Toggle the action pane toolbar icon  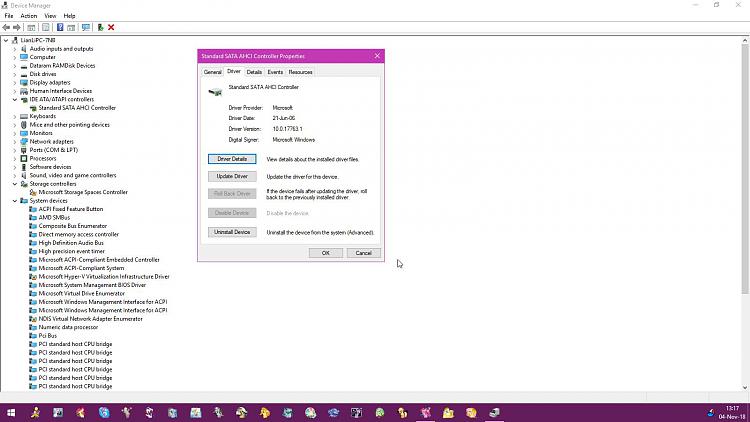(71, 28)
